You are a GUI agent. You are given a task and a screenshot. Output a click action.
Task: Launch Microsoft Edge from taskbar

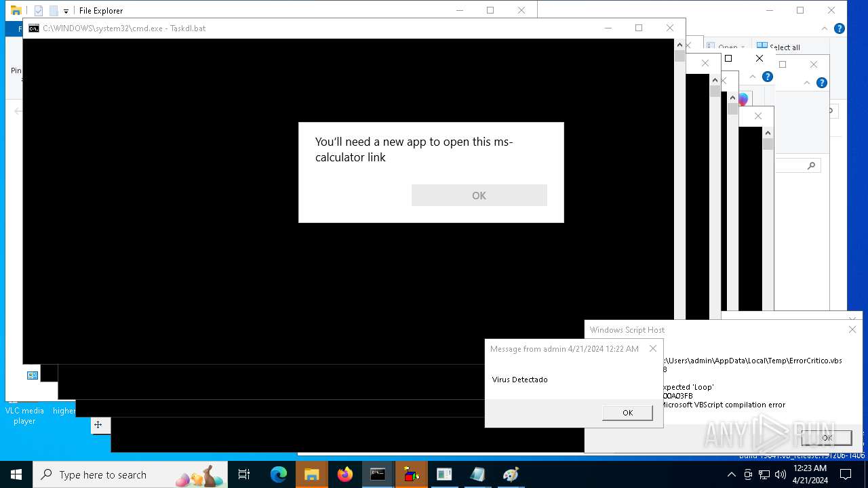pyautogui.click(x=279, y=474)
